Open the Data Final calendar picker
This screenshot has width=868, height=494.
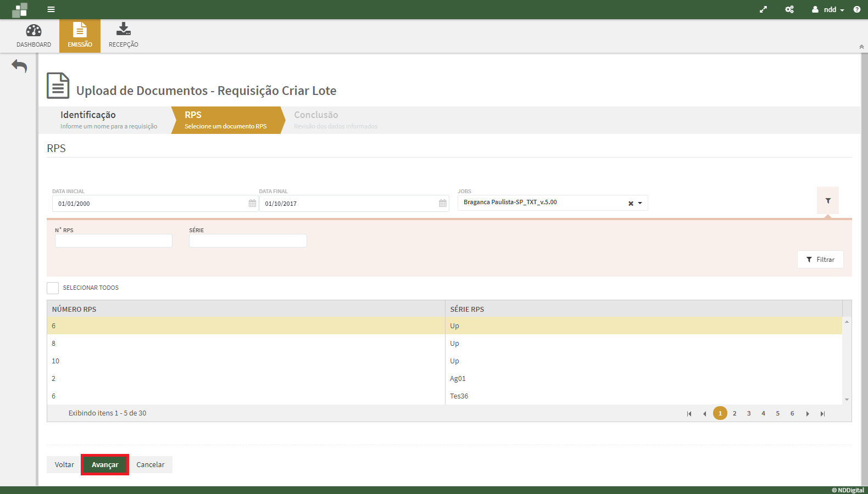443,204
